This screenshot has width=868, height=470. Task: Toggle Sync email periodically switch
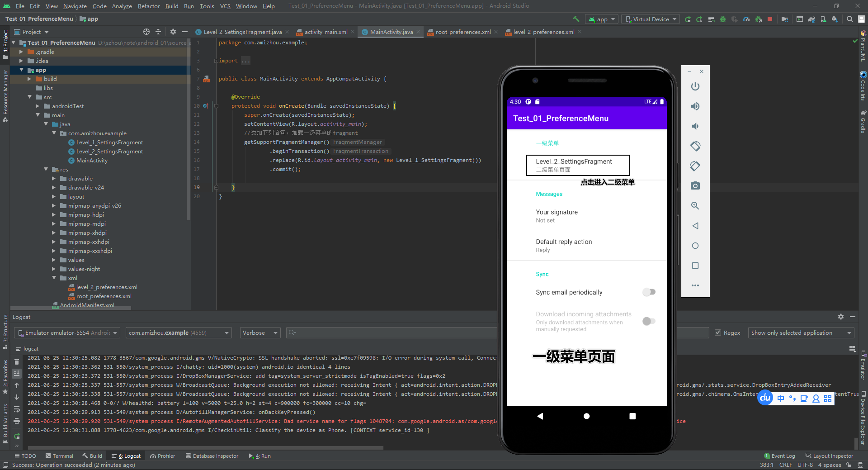point(649,292)
